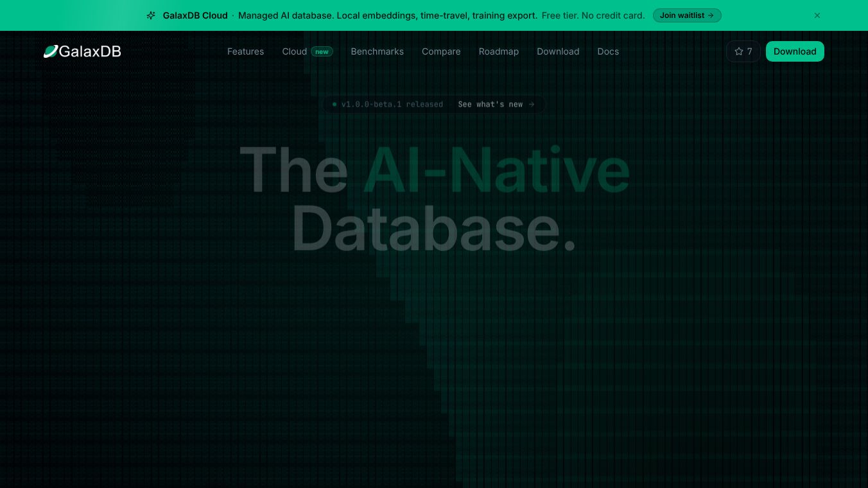Click the v1.0.0-beta.1 released text

pos(392,104)
